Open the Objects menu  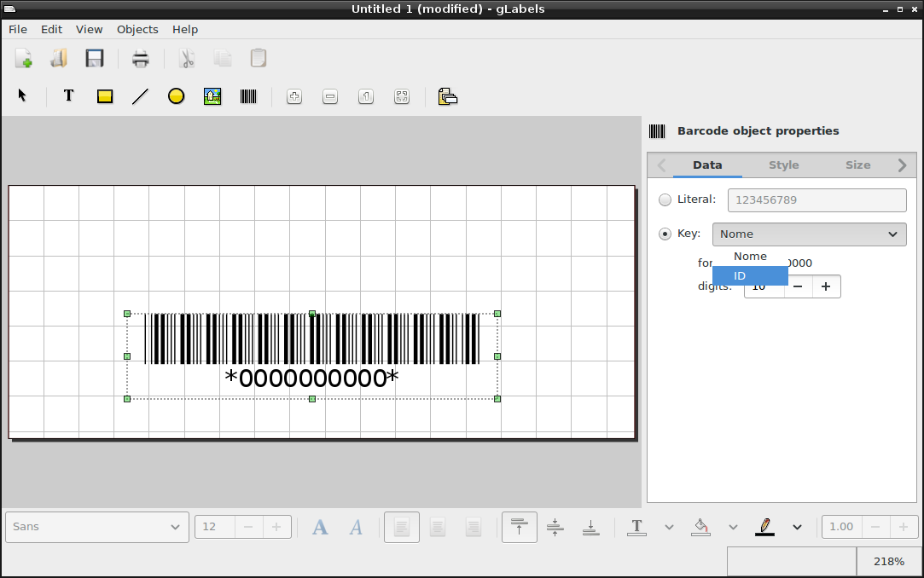pos(137,30)
